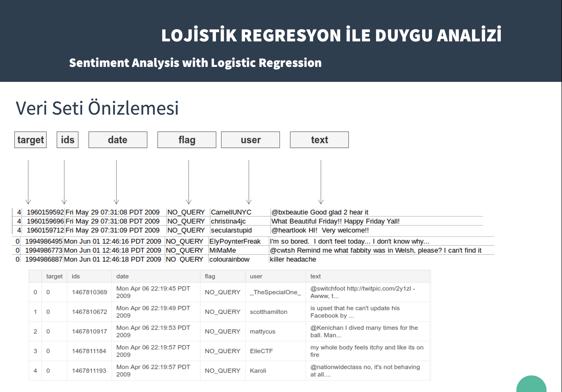This screenshot has height=392, width=562.
Task: Click username 'scotthamilton' in the table
Action: click(x=269, y=312)
